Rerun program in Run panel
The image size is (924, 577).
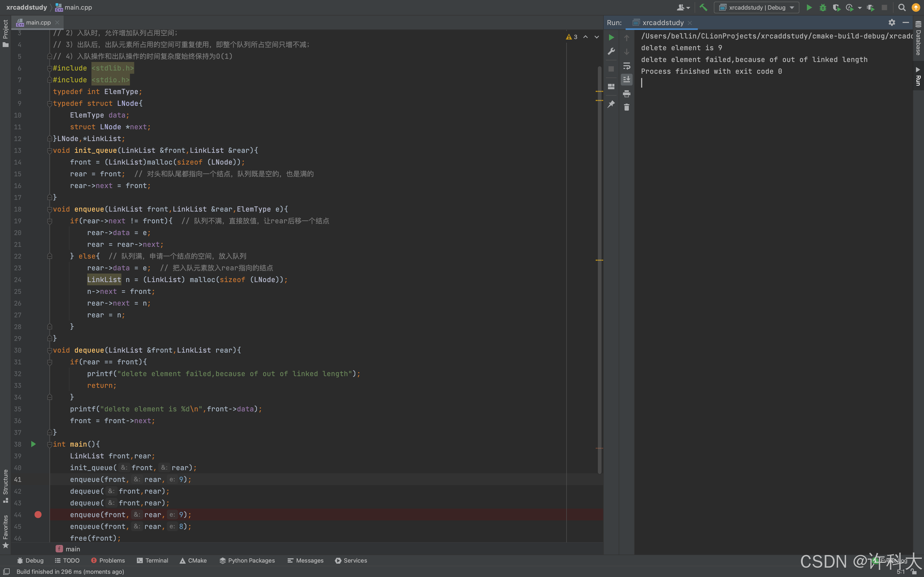tap(611, 37)
